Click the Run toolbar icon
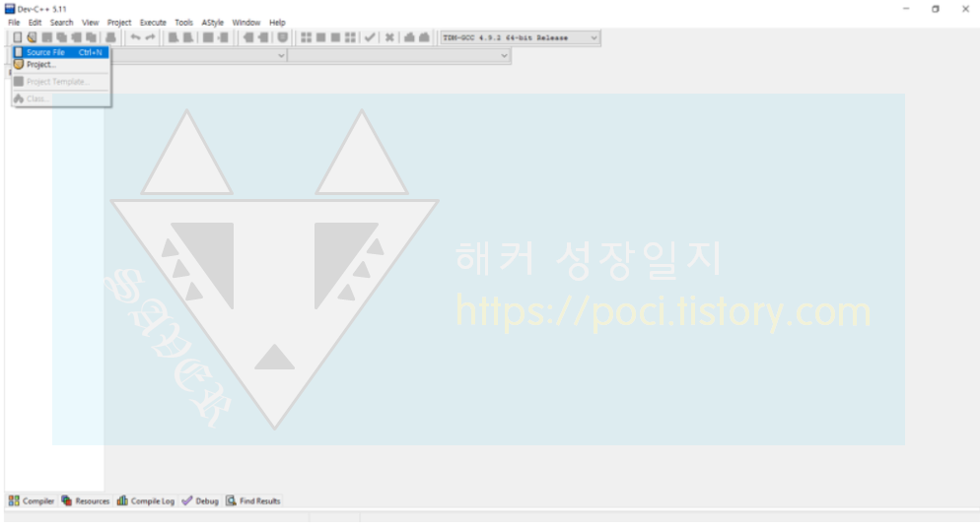The height and width of the screenshot is (530, 980). coord(320,37)
